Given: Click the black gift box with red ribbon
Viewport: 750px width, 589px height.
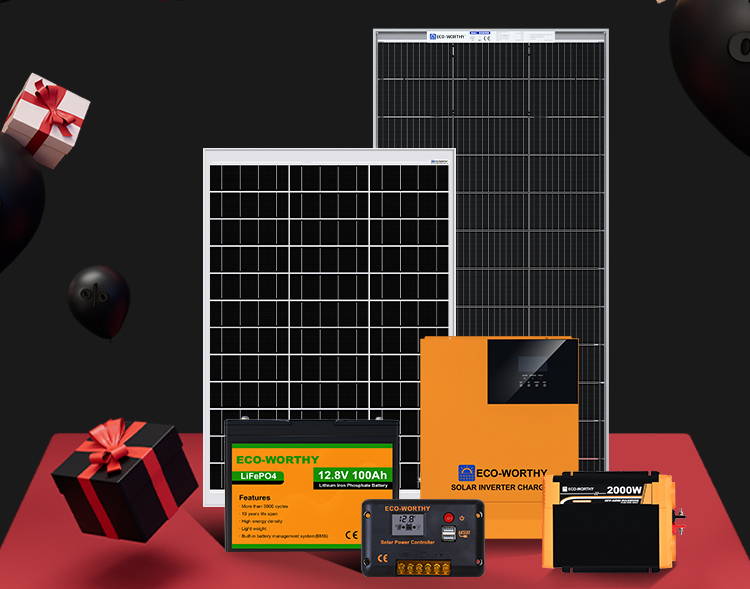Looking at the screenshot, I should pos(124,480).
